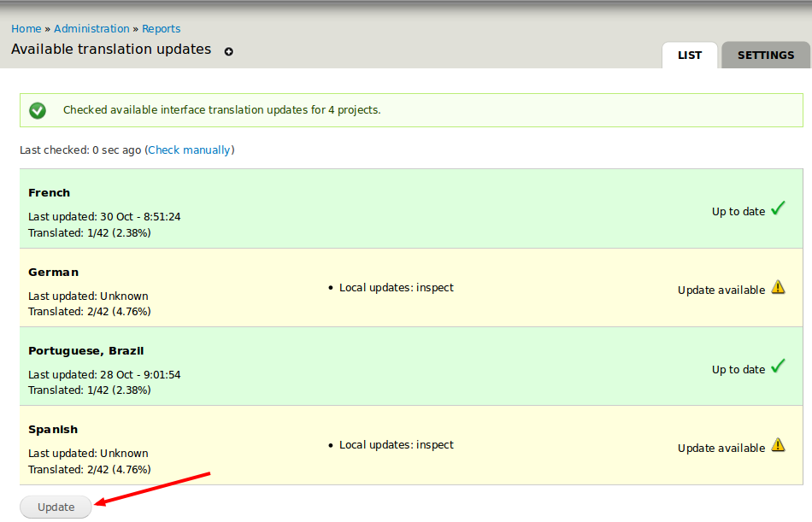This screenshot has width=812, height=522.
Task: Open the SETTINGS tab
Action: (765, 56)
